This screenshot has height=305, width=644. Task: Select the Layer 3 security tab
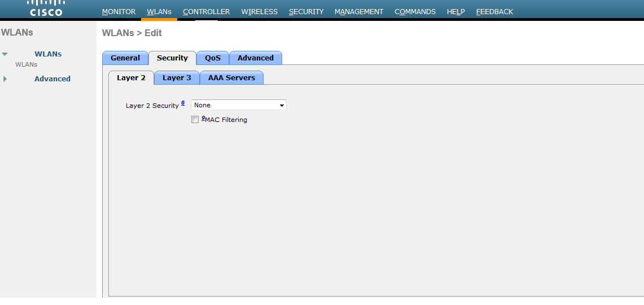click(177, 78)
